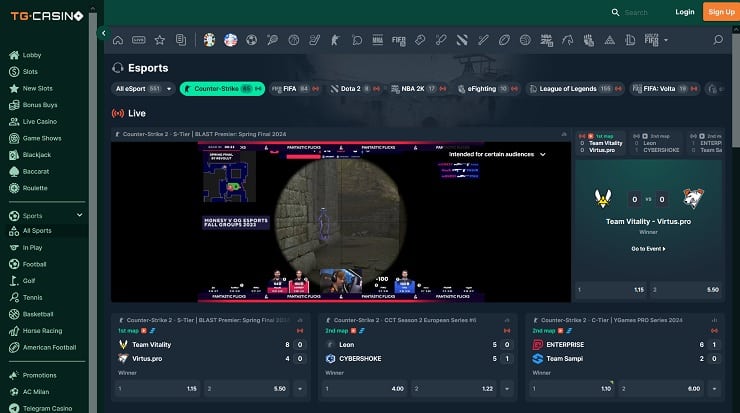Screen dimensions: 740x413
Task: Collapse the sidebar with arrow button
Action: tap(103, 33)
